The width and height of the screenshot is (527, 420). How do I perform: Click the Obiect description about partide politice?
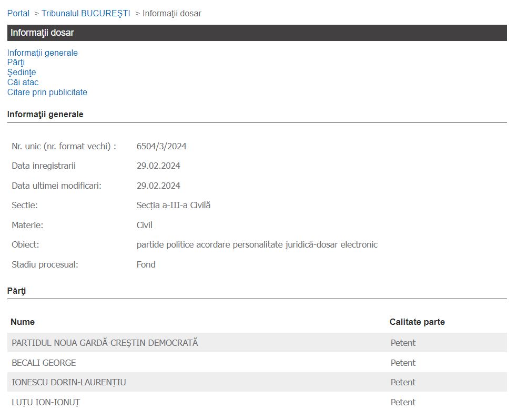(x=257, y=245)
